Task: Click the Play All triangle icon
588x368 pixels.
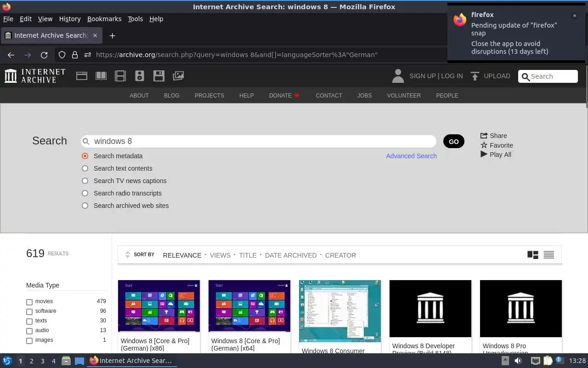Action: (x=484, y=154)
